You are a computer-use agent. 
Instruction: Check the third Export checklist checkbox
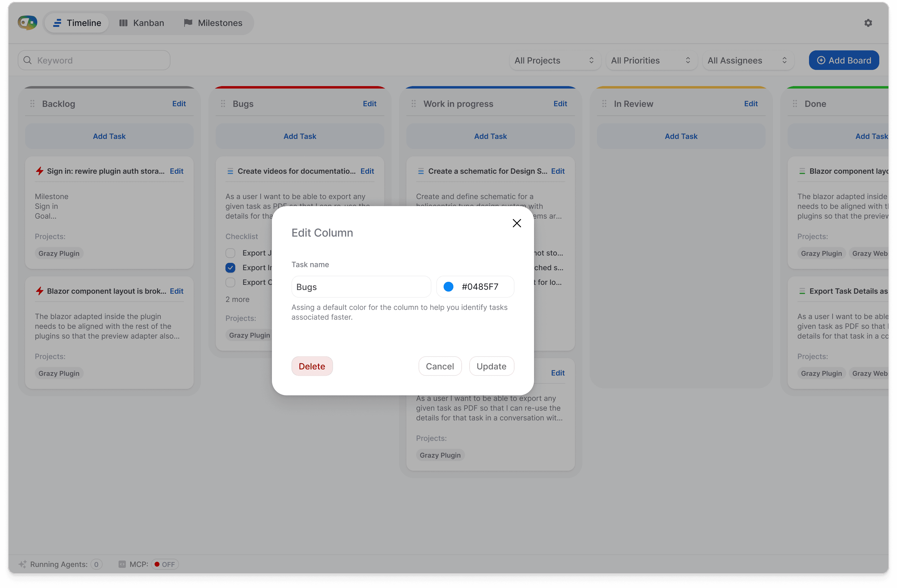pos(230,282)
